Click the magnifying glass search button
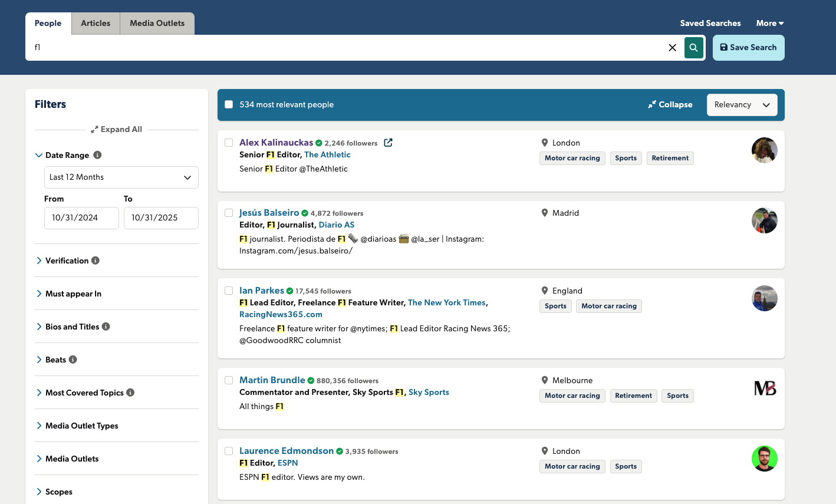Screen dimensions: 836x504 click(694, 48)
